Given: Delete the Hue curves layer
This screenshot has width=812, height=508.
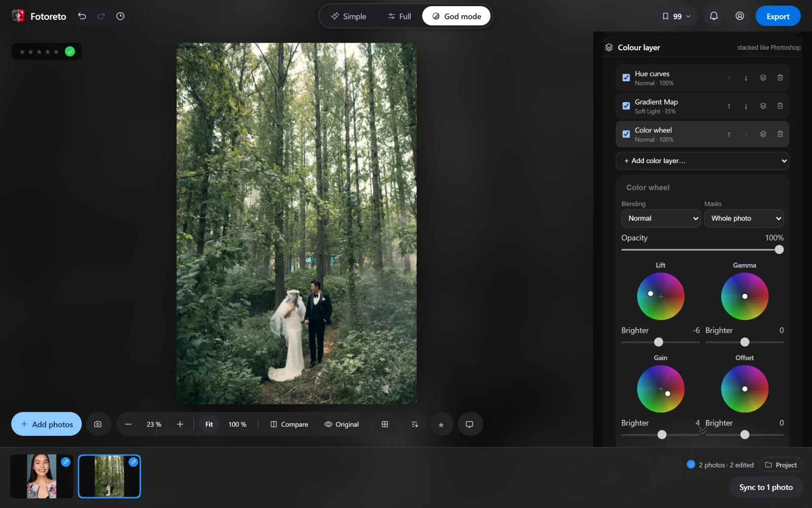Looking at the screenshot, I should tap(780, 78).
